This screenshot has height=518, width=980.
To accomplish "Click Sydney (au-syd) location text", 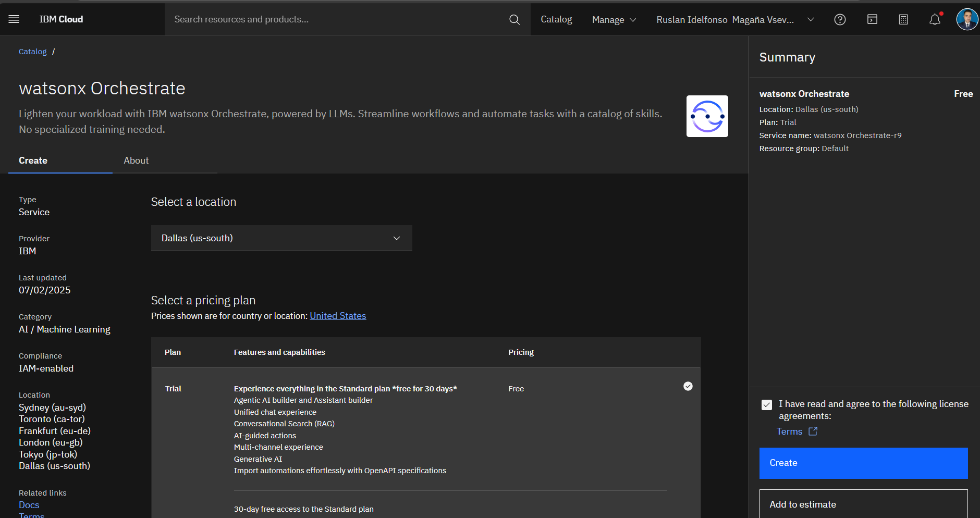I will [x=52, y=408].
